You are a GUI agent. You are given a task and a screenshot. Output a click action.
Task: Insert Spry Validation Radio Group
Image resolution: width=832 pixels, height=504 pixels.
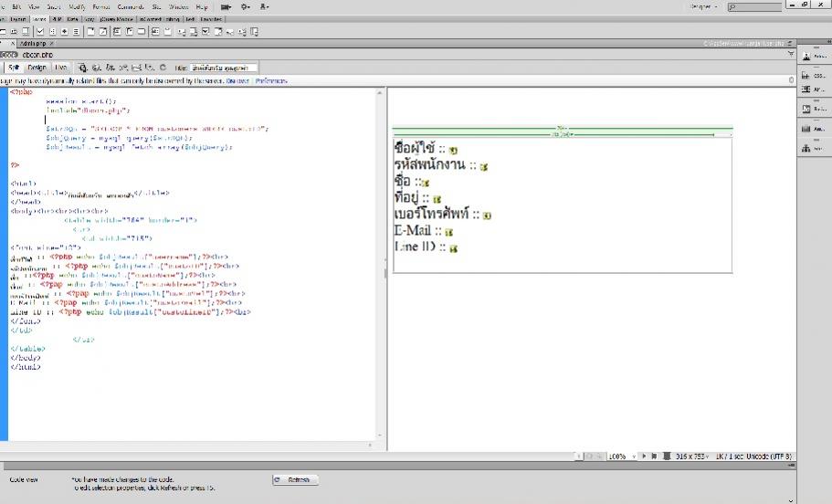pos(254,32)
